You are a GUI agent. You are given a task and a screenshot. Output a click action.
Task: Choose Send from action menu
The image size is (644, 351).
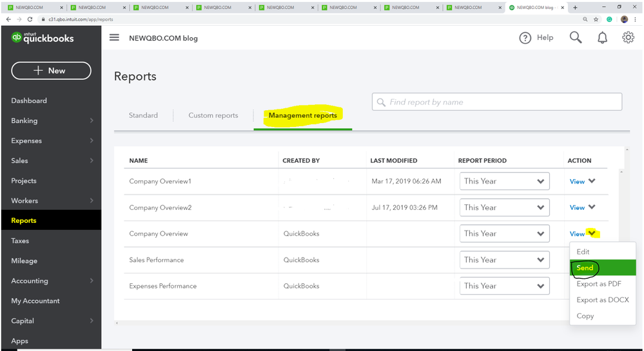point(603,268)
